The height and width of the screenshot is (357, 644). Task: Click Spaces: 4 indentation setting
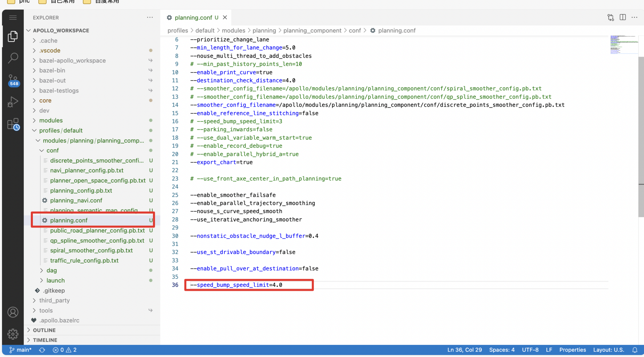501,350
